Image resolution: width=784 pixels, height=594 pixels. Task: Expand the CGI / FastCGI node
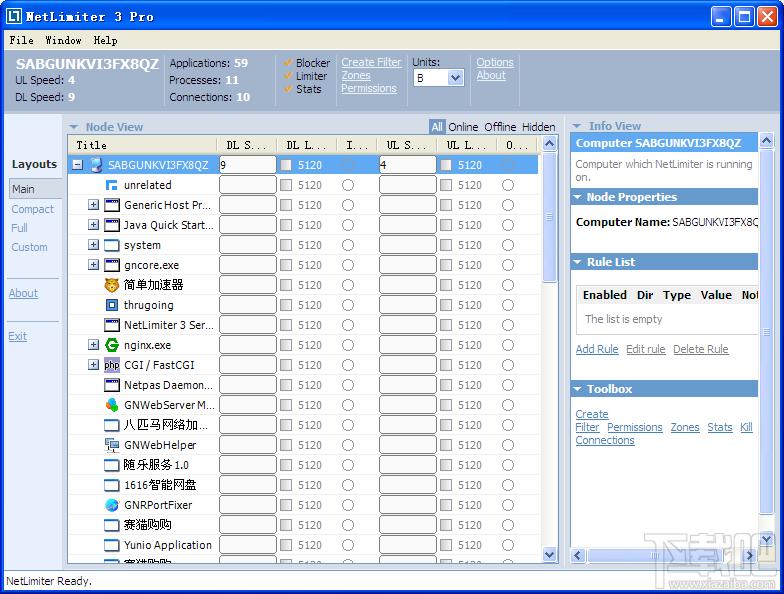coord(94,364)
